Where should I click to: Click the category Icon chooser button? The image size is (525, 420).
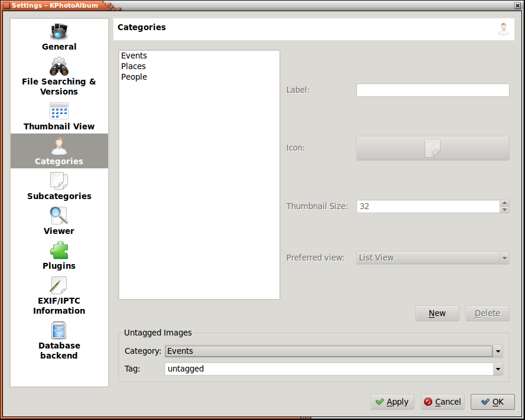pyautogui.click(x=433, y=148)
